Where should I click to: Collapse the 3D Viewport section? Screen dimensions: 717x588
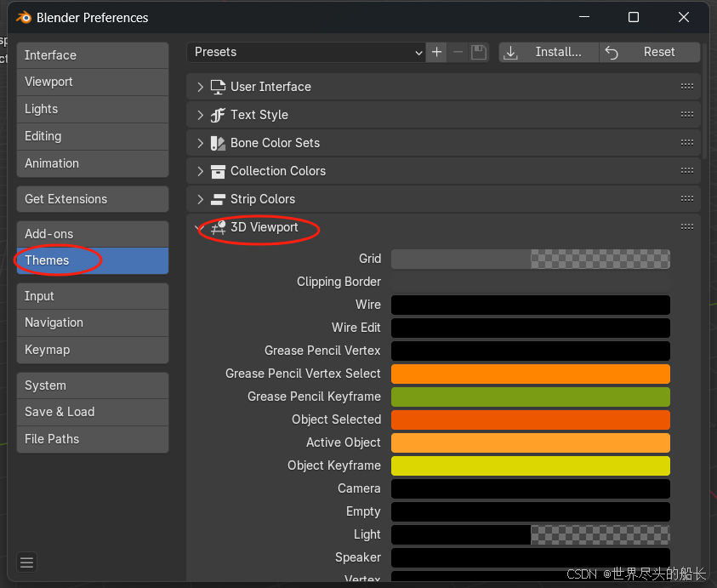point(198,227)
